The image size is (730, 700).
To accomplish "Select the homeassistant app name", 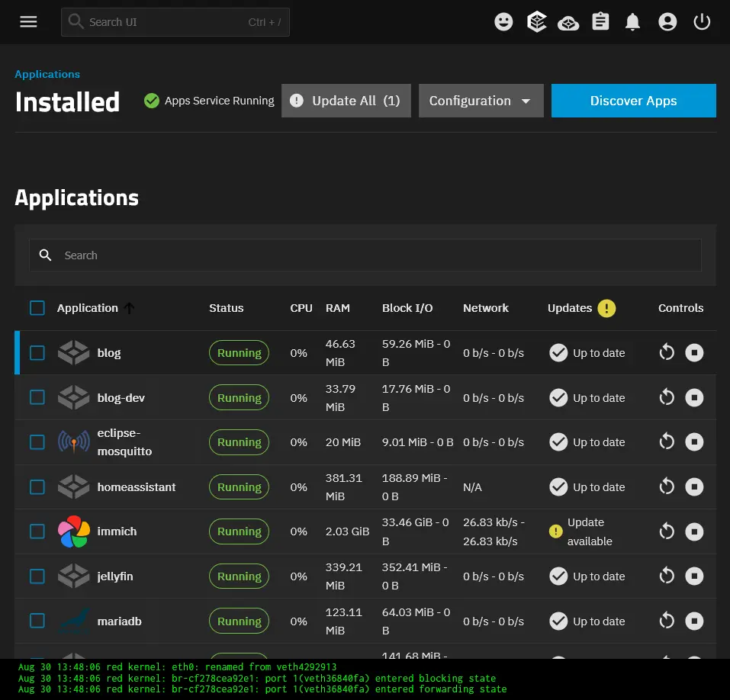I will click(137, 486).
